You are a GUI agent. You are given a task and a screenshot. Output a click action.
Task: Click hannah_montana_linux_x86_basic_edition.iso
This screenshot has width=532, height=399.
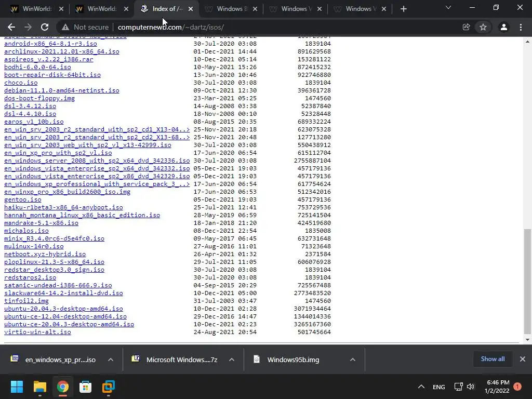click(82, 215)
